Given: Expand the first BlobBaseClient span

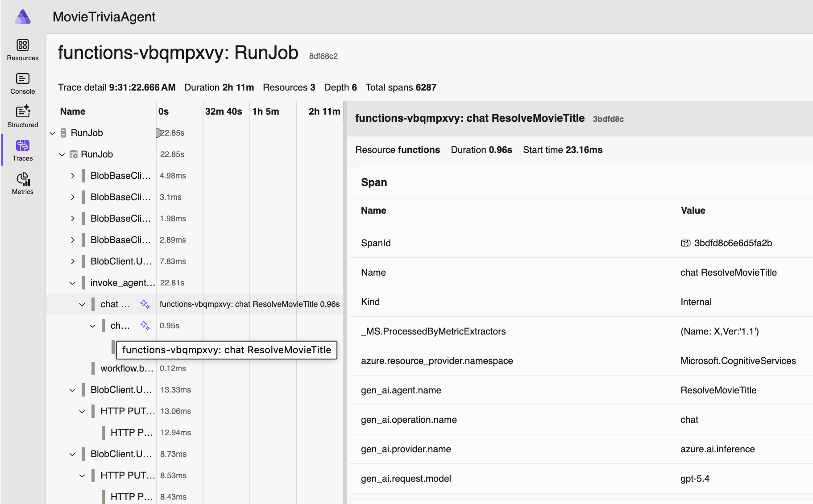Looking at the screenshot, I should click(72, 176).
